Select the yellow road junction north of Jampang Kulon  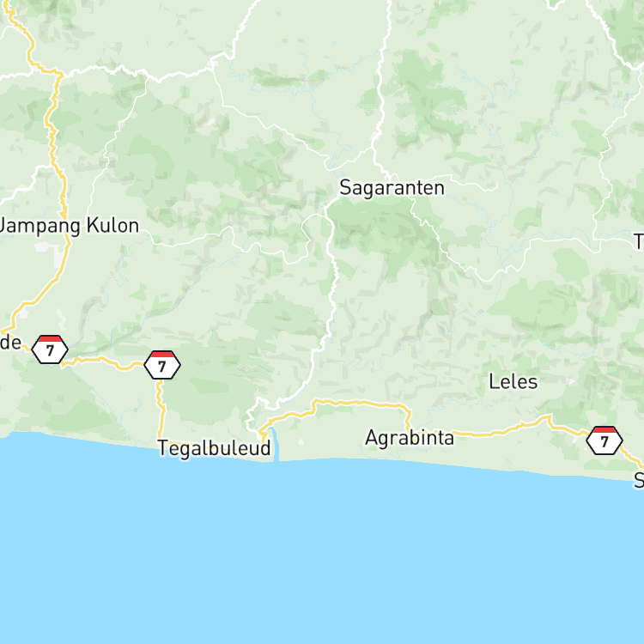pos(60,75)
